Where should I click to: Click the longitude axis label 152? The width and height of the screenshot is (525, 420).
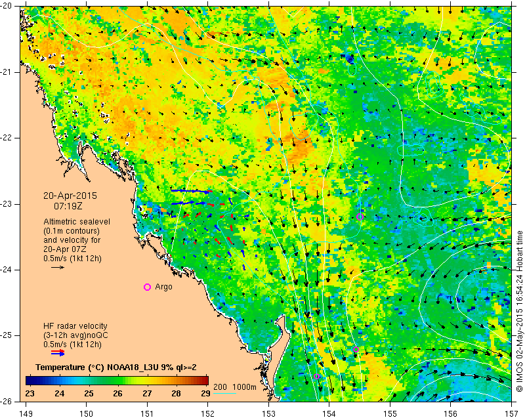click(x=208, y=414)
